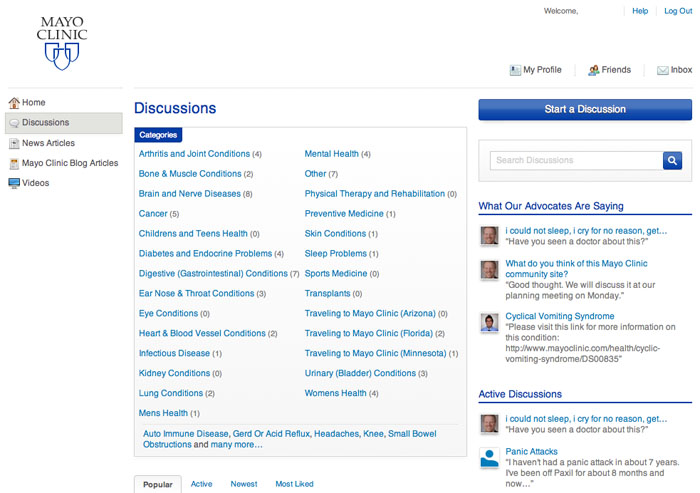700x493 pixels.
Task: Open Traveling to Mayo Clinic (Arizona)
Action: 370,313
